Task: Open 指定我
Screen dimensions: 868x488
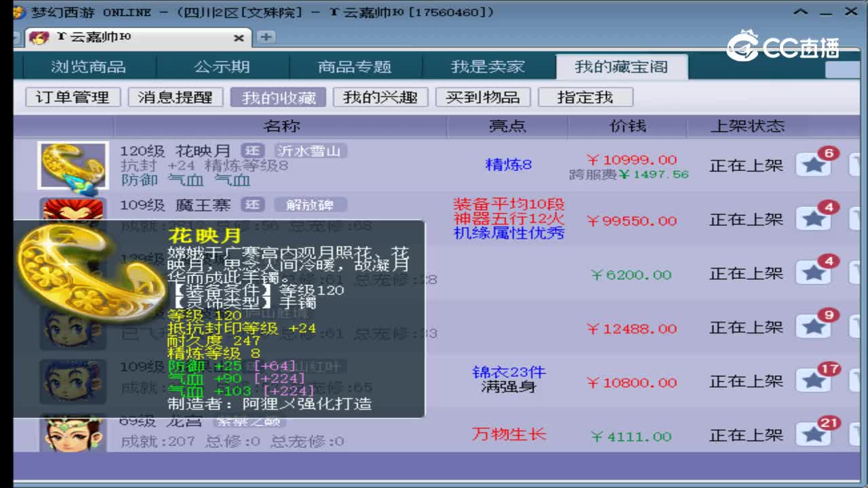Action: pos(585,97)
